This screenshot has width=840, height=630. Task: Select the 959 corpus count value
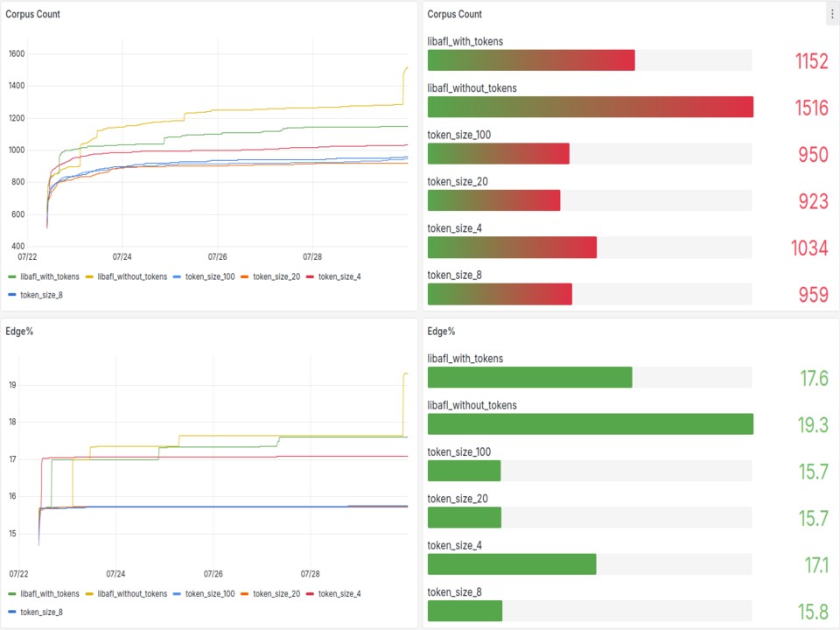click(813, 295)
